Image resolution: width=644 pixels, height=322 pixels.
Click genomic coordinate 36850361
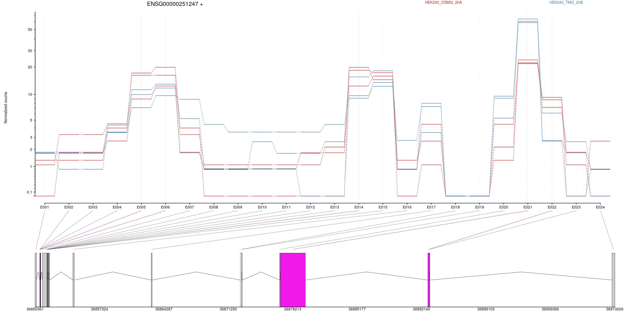[35, 309]
